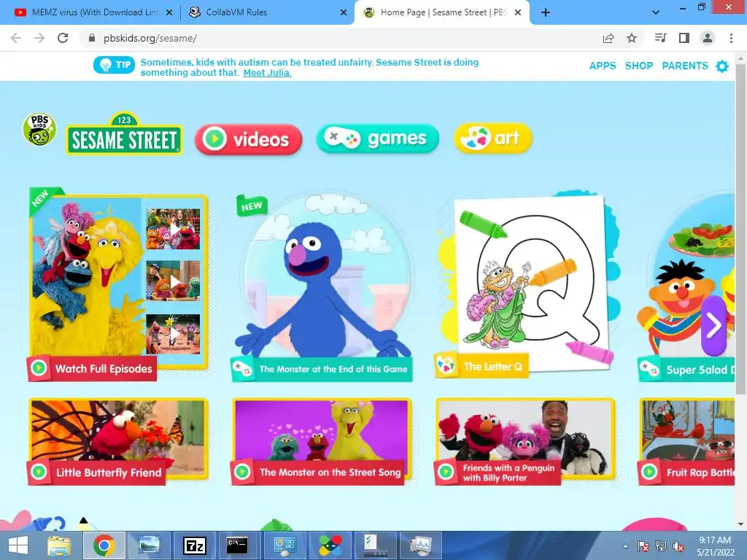The image size is (747, 560).
Task: View site info lock icon
Action: click(x=92, y=38)
